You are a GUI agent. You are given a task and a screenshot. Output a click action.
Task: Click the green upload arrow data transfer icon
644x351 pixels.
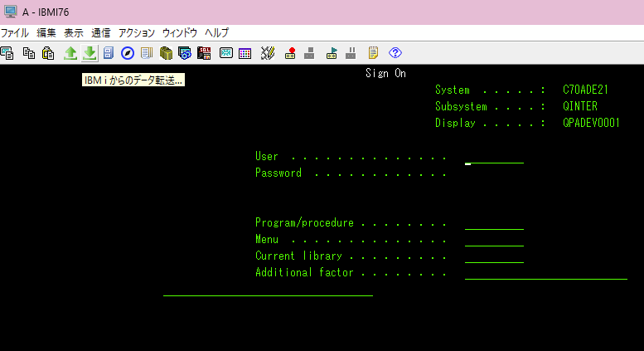(x=70, y=53)
